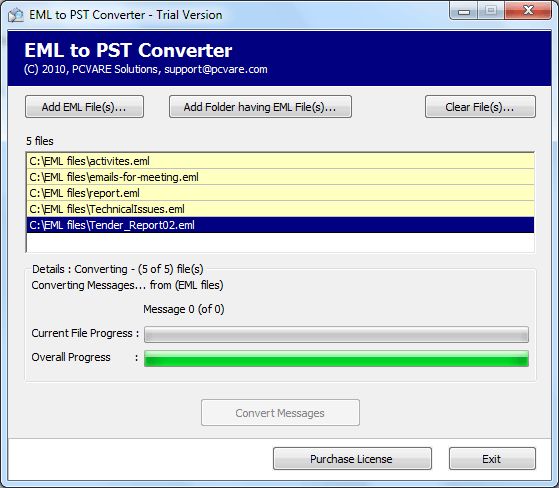Click the app envelope icon in title bar
The width and height of the screenshot is (559, 488).
coord(16,15)
